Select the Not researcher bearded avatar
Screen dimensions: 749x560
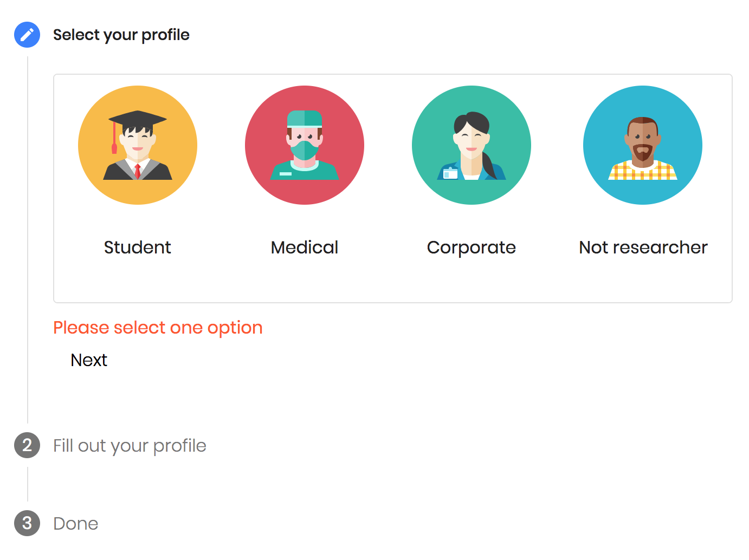click(643, 145)
